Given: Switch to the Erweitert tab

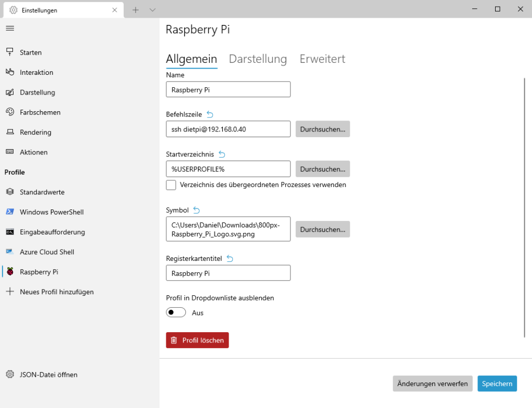Looking at the screenshot, I should 322,59.
